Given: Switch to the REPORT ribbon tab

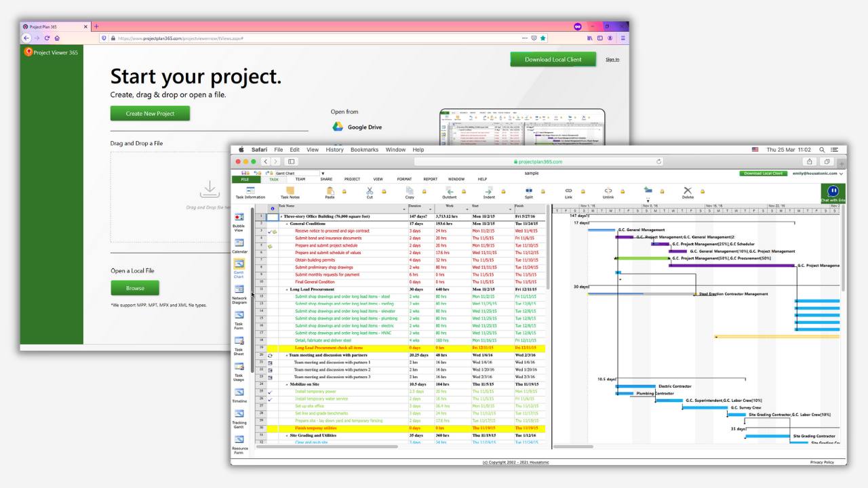Looking at the screenshot, I should pyautogui.click(x=431, y=180).
